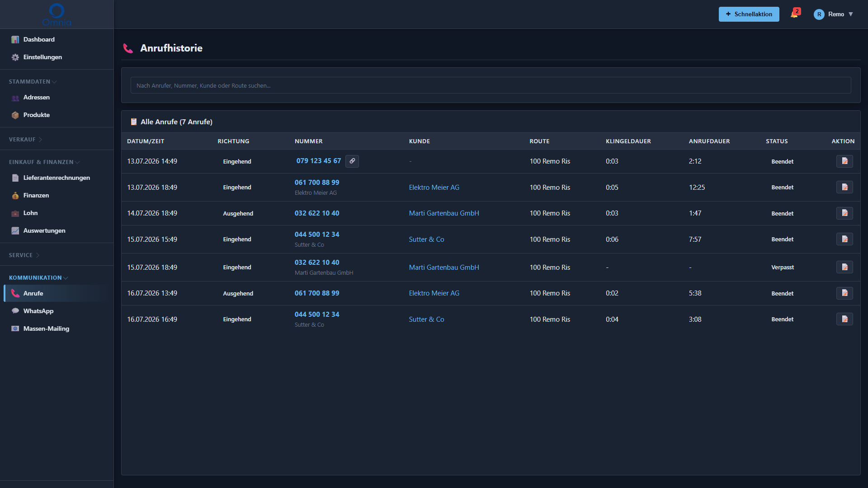Image resolution: width=868 pixels, height=488 pixels.
Task: Click the Schnellaktion button
Action: click(749, 14)
